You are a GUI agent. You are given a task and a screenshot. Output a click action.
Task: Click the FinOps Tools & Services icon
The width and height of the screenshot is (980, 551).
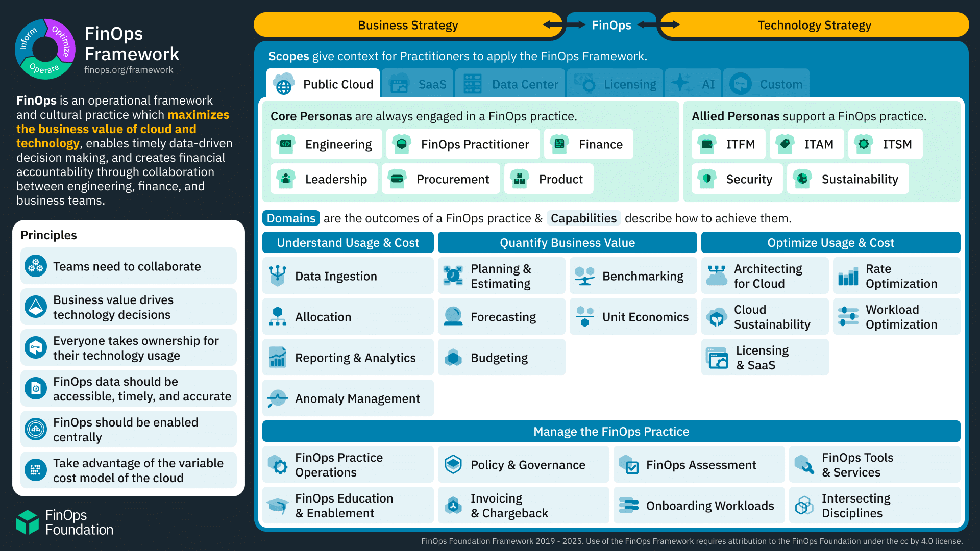(x=804, y=464)
